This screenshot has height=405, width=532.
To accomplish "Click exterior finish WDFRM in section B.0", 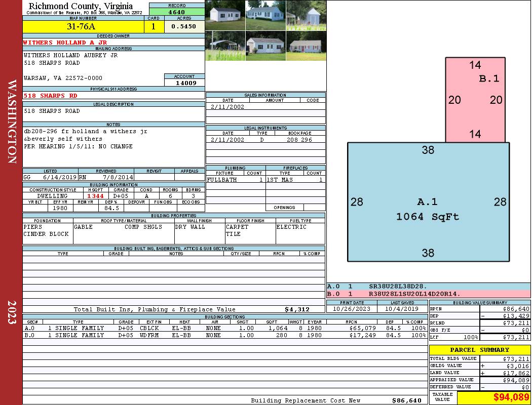I will [x=149, y=335].
